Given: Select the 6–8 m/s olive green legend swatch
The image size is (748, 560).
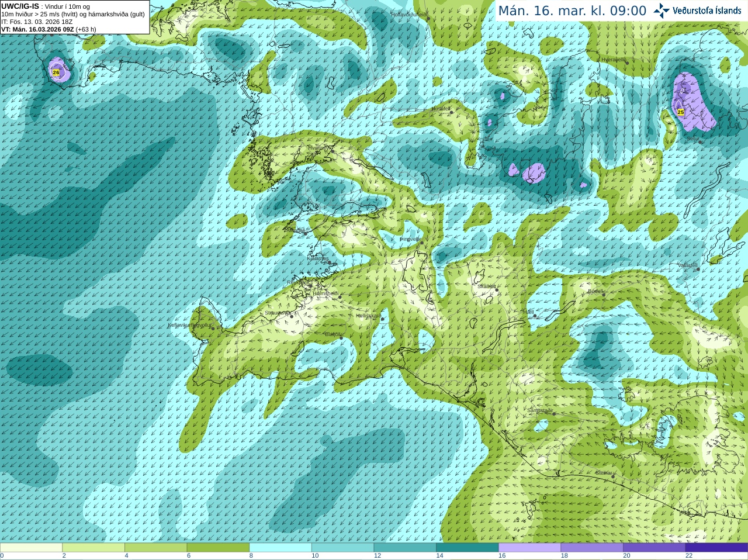Looking at the screenshot, I should coord(218,548).
